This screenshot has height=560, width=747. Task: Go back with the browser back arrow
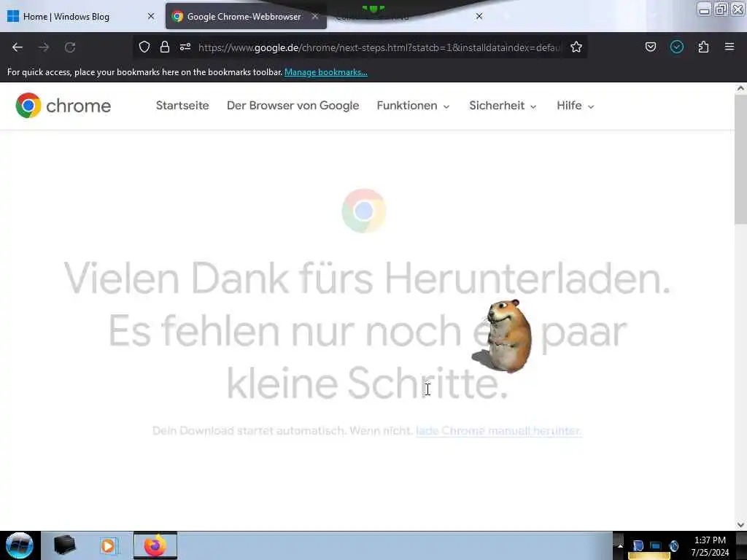pyautogui.click(x=18, y=47)
